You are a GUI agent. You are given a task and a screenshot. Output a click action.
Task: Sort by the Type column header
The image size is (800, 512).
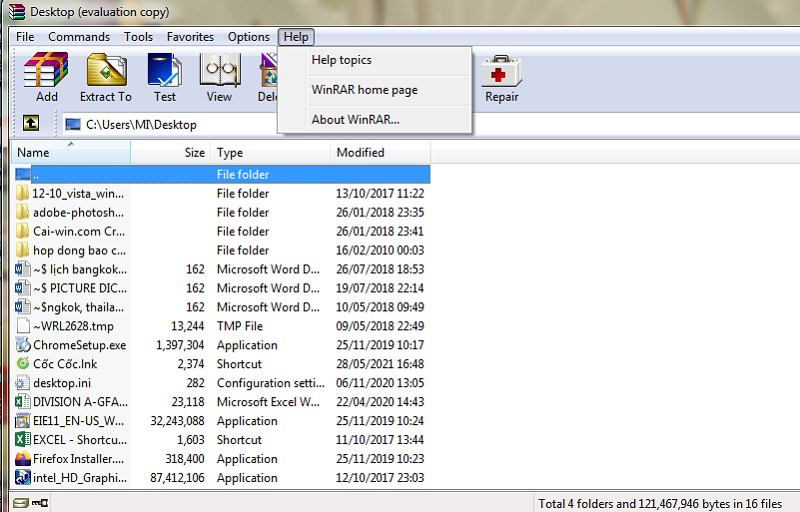click(x=270, y=152)
